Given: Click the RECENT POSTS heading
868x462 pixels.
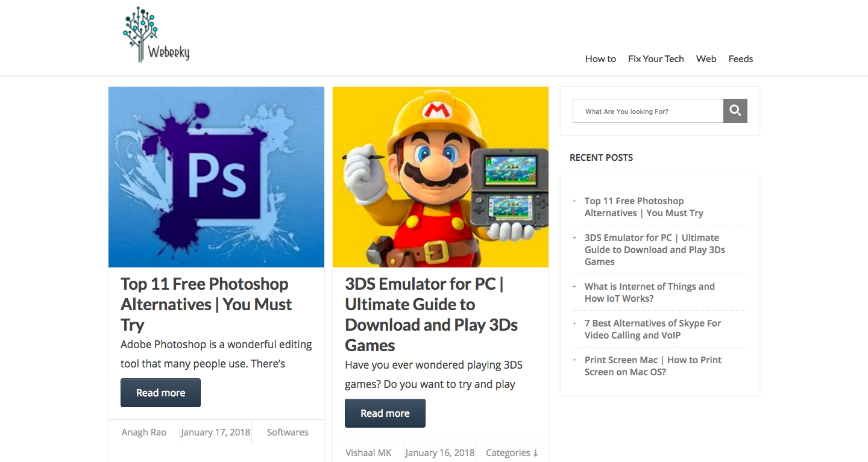Looking at the screenshot, I should pos(601,157).
